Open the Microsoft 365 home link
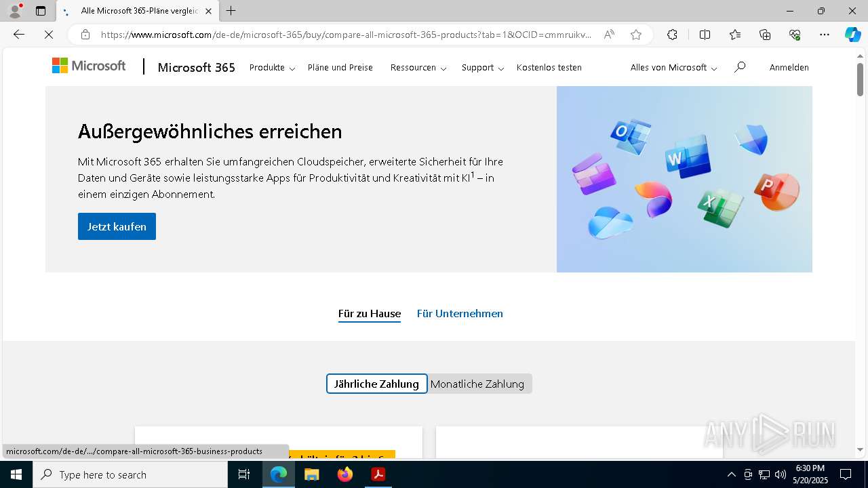 click(196, 67)
